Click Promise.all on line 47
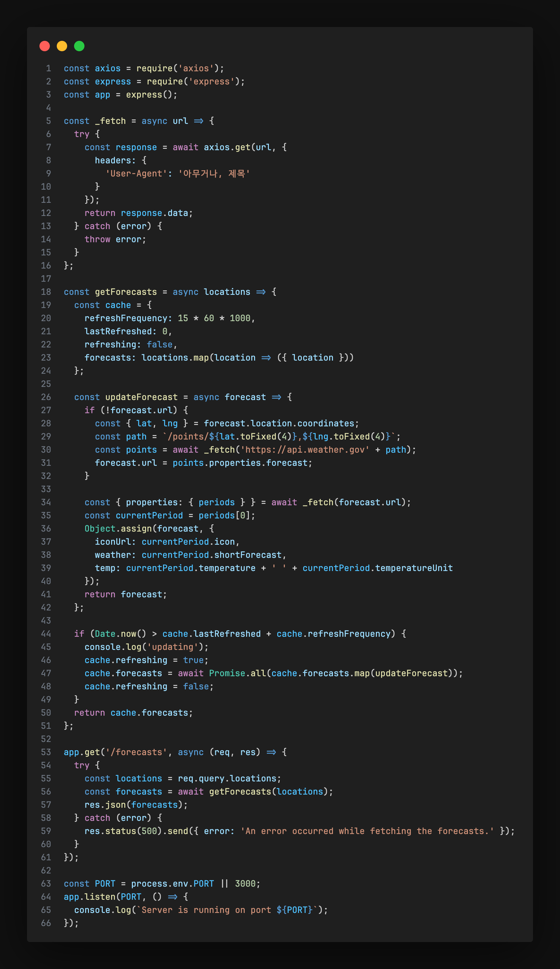This screenshot has height=969, width=560. (x=237, y=673)
